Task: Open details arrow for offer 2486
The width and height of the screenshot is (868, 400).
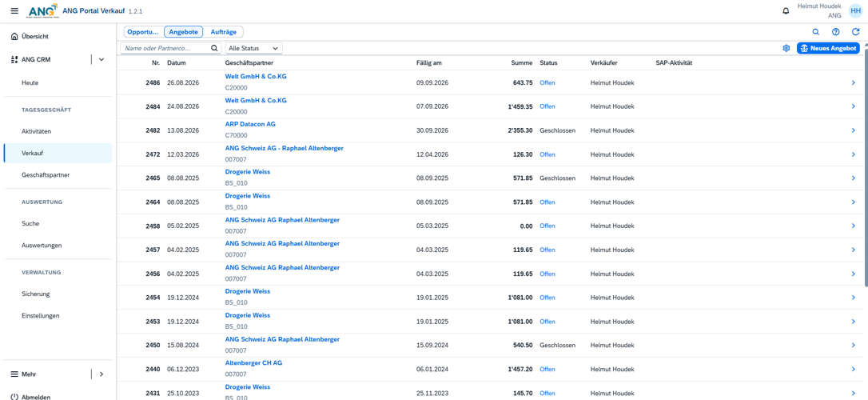Action: pyautogui.click(x=853, y=82)
